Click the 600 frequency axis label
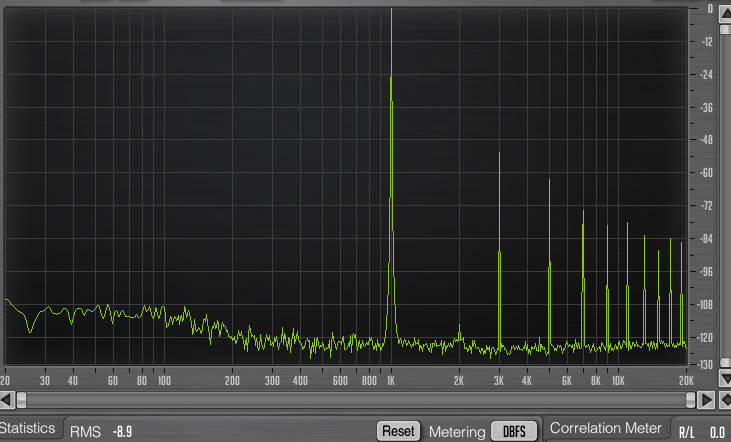This screenshot has width=731, height=442. 340,381
